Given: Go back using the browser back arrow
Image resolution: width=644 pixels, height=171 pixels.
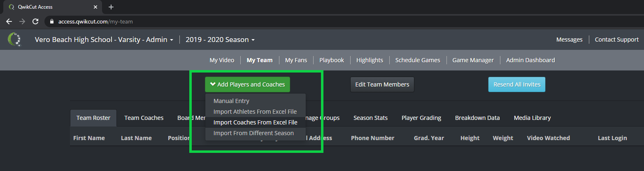Looking at the screenshot, I should coord(9,21).
